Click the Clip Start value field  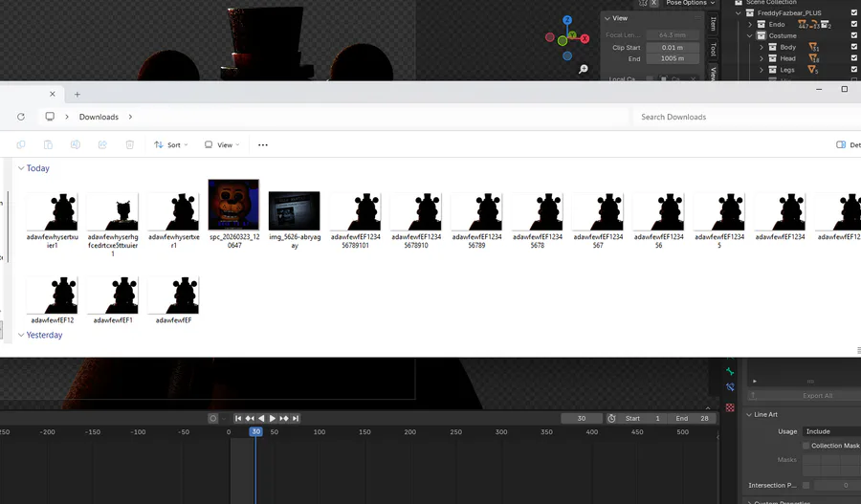point(673,48)
